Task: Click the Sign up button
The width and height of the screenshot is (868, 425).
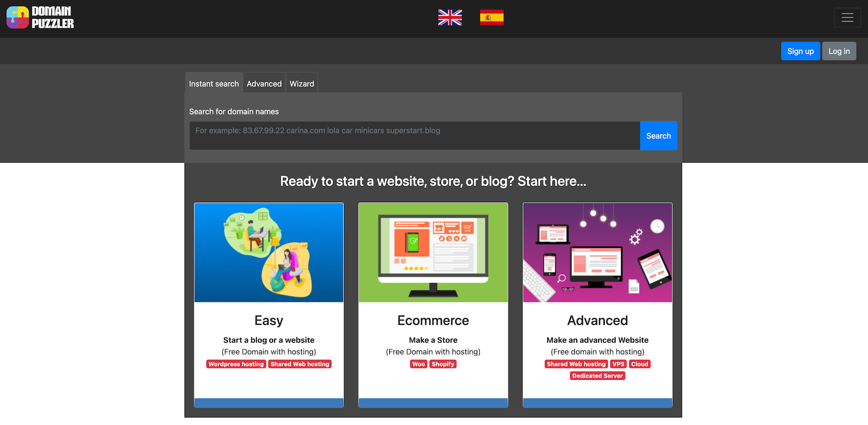Action: click(x=800, y=51)
